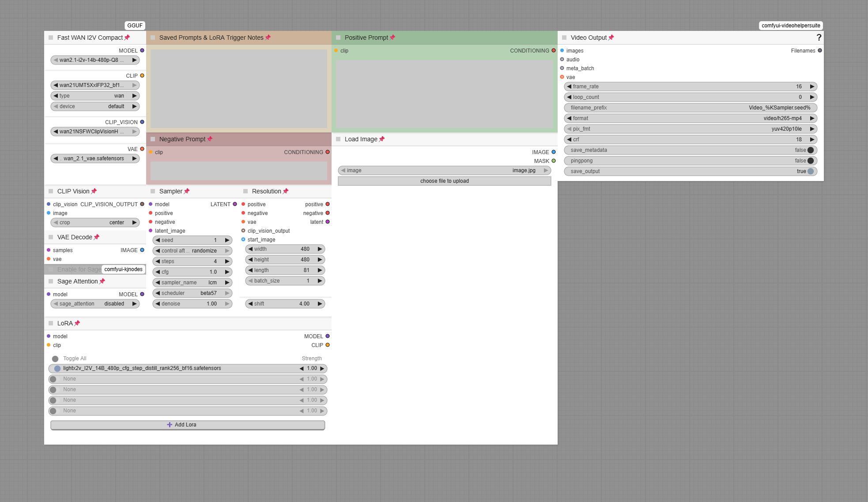Click the GGUF badge above the node
The width and height of the screenshot is (868, 502).
[135, 26]
